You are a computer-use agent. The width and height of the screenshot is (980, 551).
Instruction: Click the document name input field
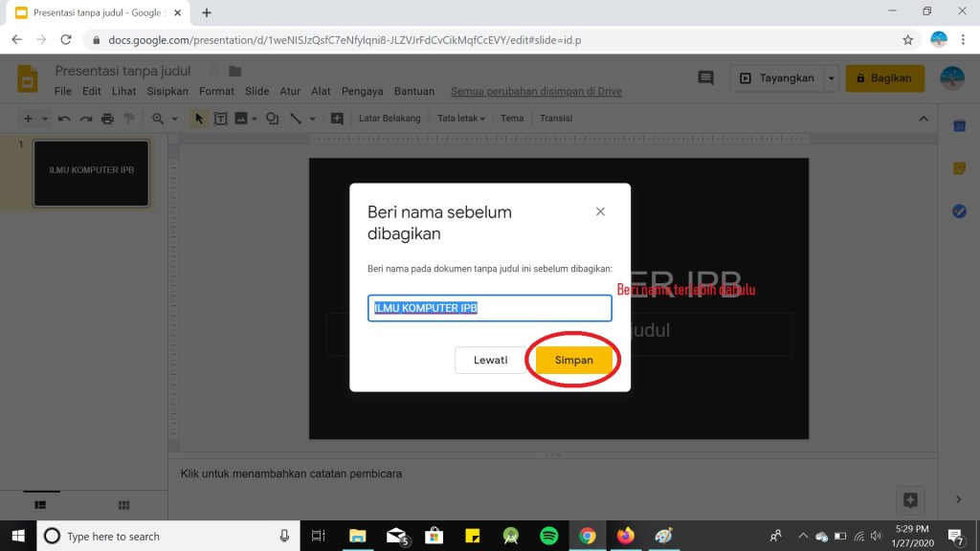(489, 308)
